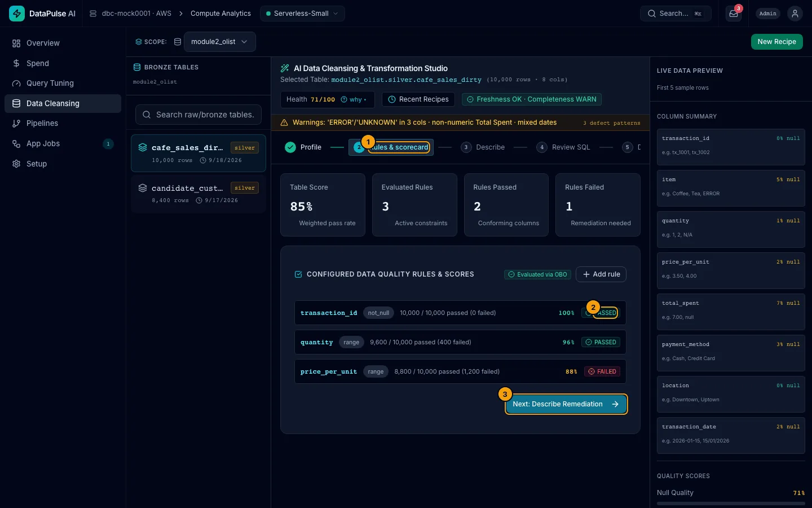Viewport: 812px width, 508px height.
Task: Open the module2_olist scope dropdown
Action: click(219, 42)
